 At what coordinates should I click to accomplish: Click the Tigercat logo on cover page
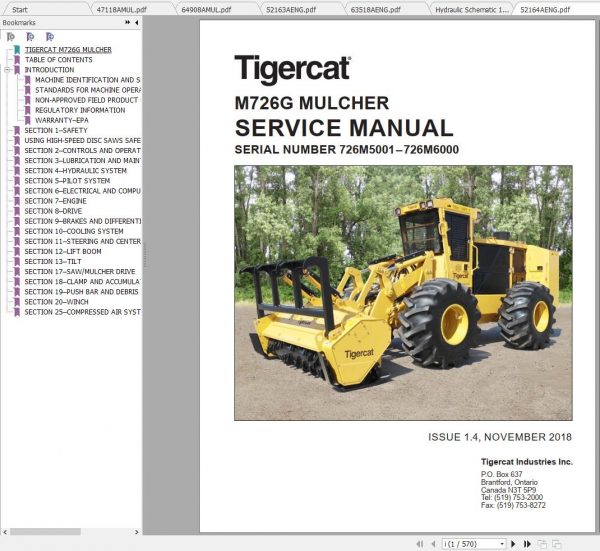click(x=293, y=69)
